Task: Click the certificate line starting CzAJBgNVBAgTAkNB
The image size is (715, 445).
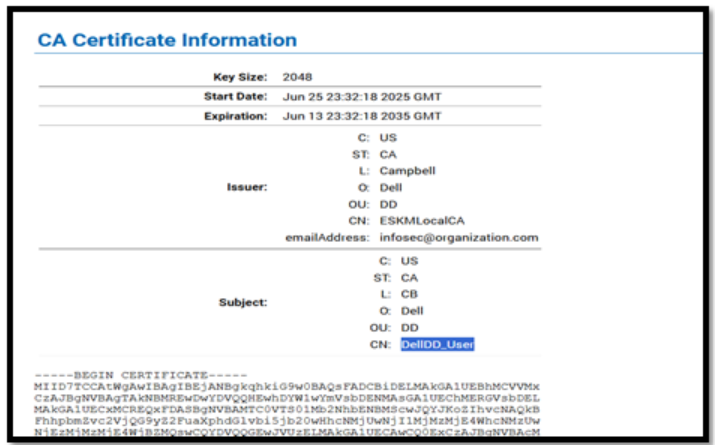Action: click(287, 398)
